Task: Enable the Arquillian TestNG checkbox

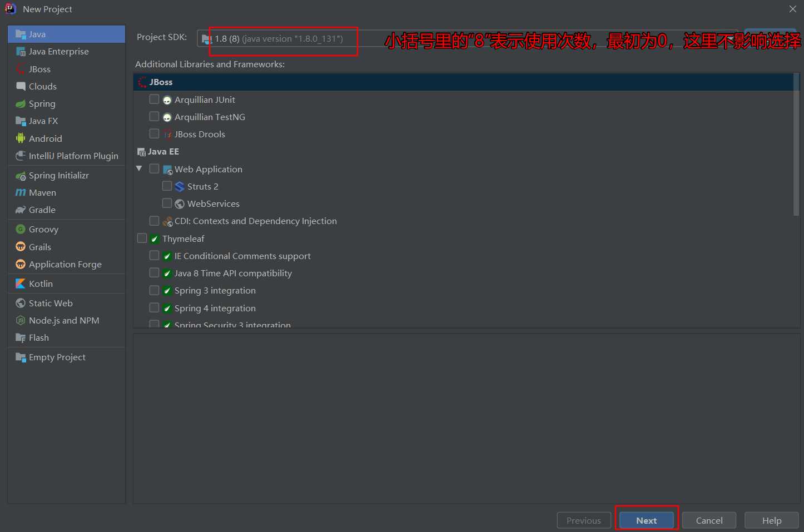Action: click(155, 116)
